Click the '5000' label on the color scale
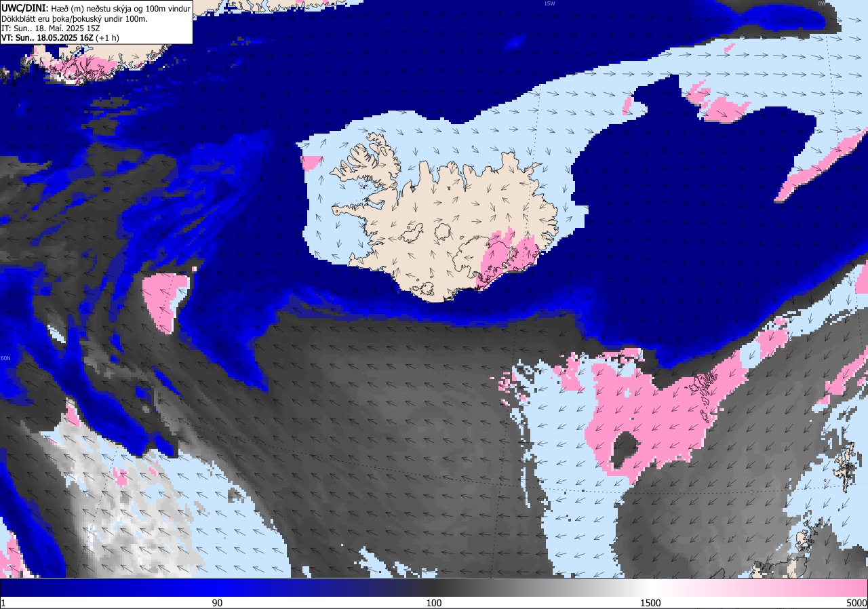 point(856,603)
